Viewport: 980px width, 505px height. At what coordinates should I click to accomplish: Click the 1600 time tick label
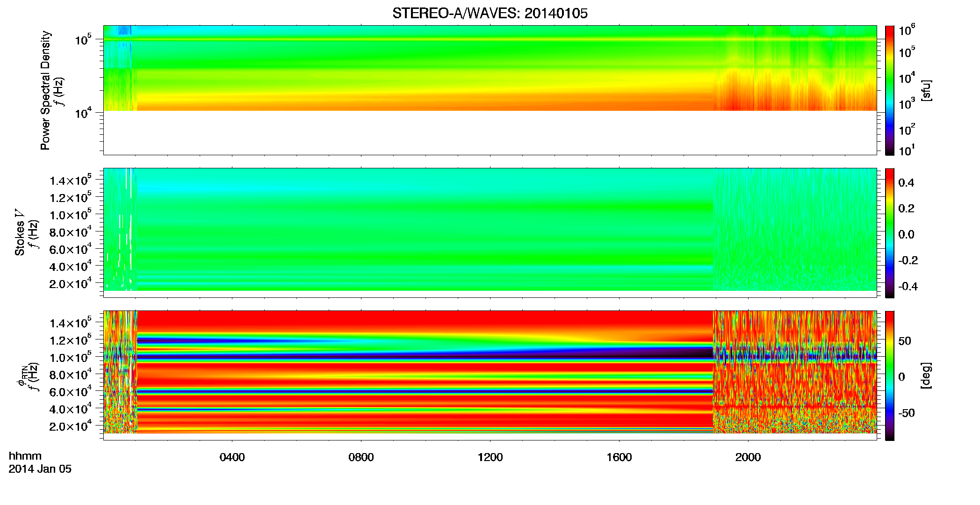point(619,457)
